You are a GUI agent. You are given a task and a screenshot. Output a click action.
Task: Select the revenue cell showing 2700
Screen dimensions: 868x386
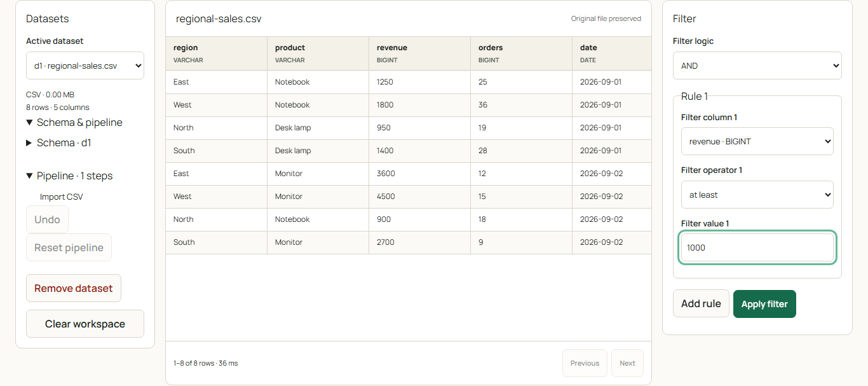pyautogui.click(x=420, y=242)
